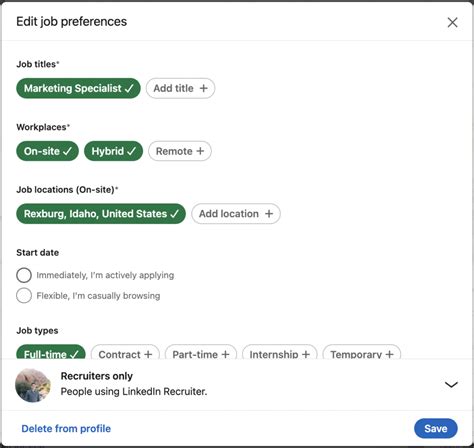
Task: Expand the Recruiters only visibility dropdown
Action: tap(451, 385)
